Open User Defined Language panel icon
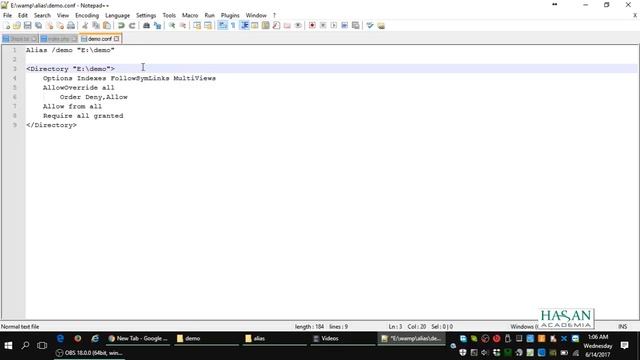Image resolution: width=640 pixels, height=360 pixels. (255, 26)
